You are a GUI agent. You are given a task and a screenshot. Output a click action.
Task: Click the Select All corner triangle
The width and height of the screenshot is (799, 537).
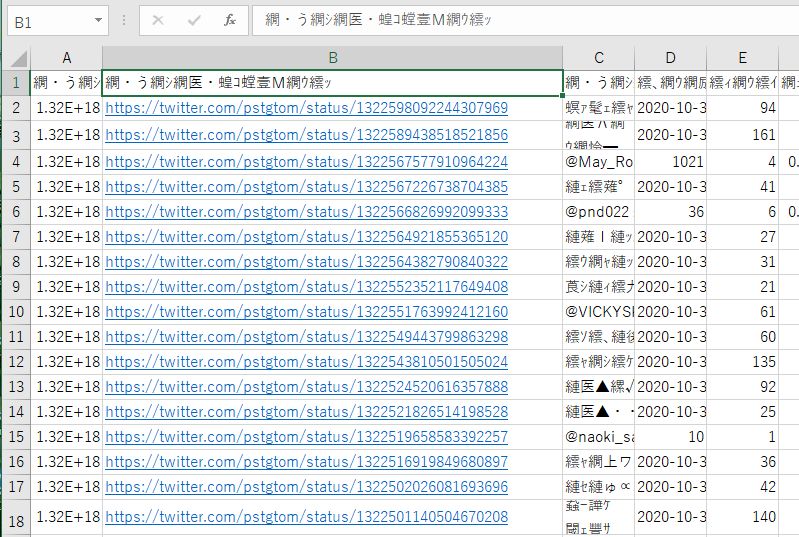tap(18, 58)
